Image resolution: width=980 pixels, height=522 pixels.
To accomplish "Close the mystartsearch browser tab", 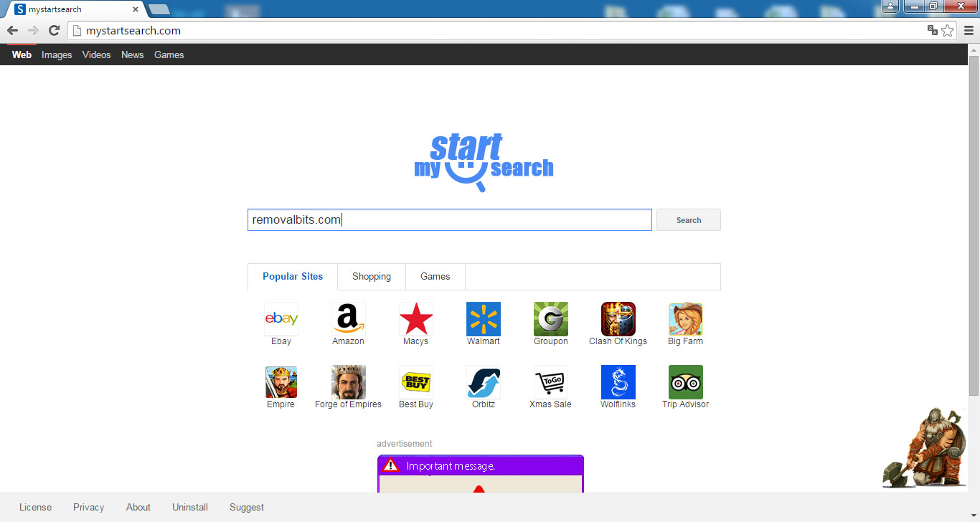I will 136,9.
